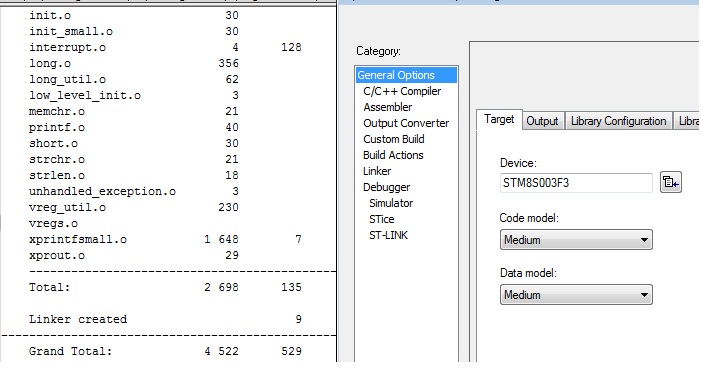
Task: Click the 1 648 size of xprintfsmall.o
Action: pos(221,240)
